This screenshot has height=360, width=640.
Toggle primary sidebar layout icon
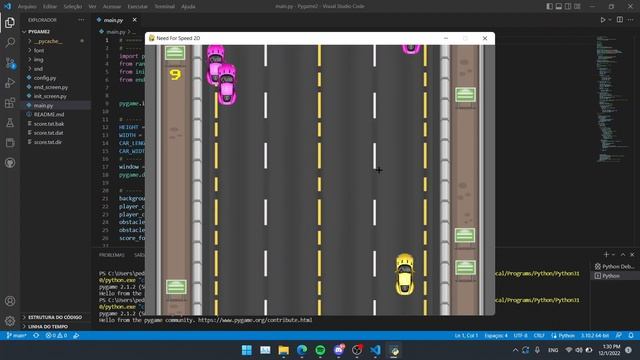549,6
